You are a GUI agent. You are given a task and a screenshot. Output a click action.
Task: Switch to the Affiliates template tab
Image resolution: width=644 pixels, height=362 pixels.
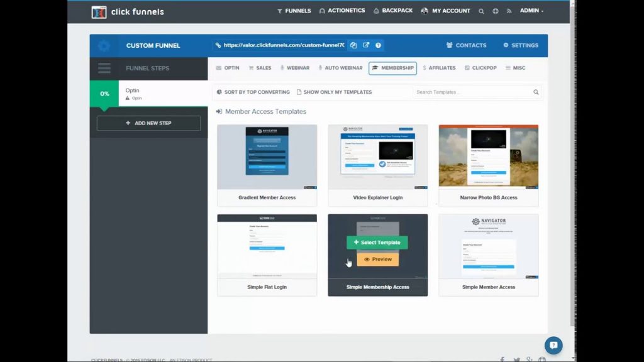click(x=439, y=68)
